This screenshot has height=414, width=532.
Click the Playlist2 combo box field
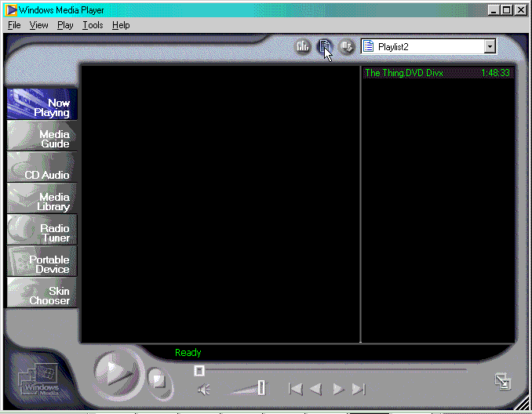(x=428, y=46)
